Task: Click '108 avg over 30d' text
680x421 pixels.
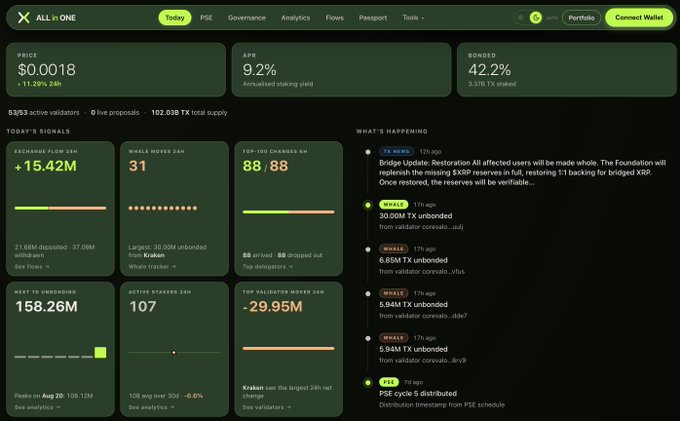Action: (153, 396)
